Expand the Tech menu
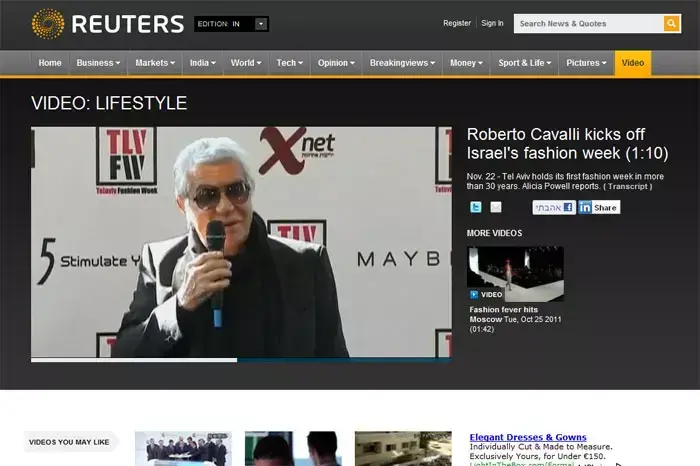 (289, 63)
